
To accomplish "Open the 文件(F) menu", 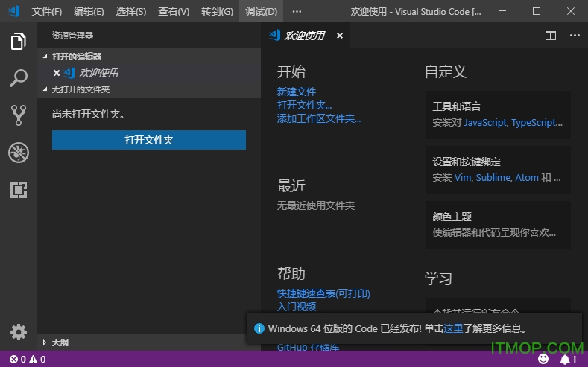I will click(x=46, y=12).
